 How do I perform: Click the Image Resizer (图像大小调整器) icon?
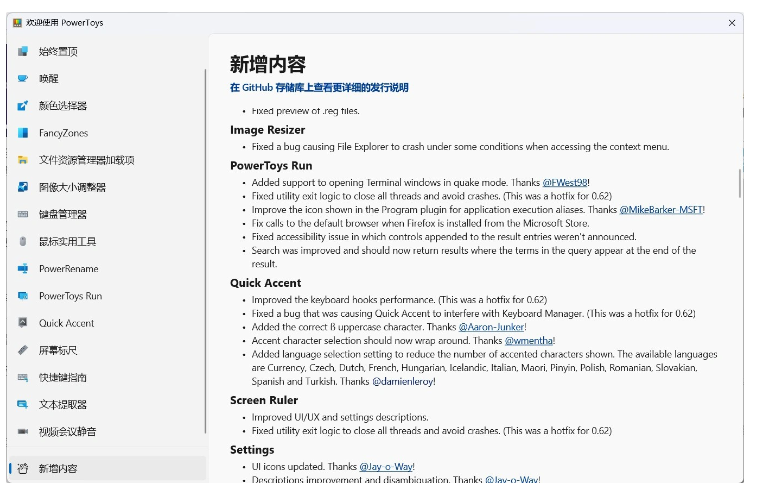[x=22, y=187]
